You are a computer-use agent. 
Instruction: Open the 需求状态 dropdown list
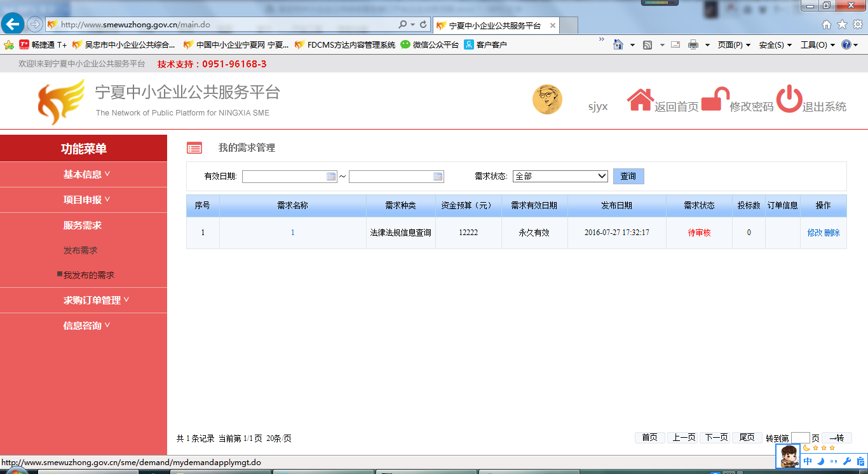click(560, 177)
